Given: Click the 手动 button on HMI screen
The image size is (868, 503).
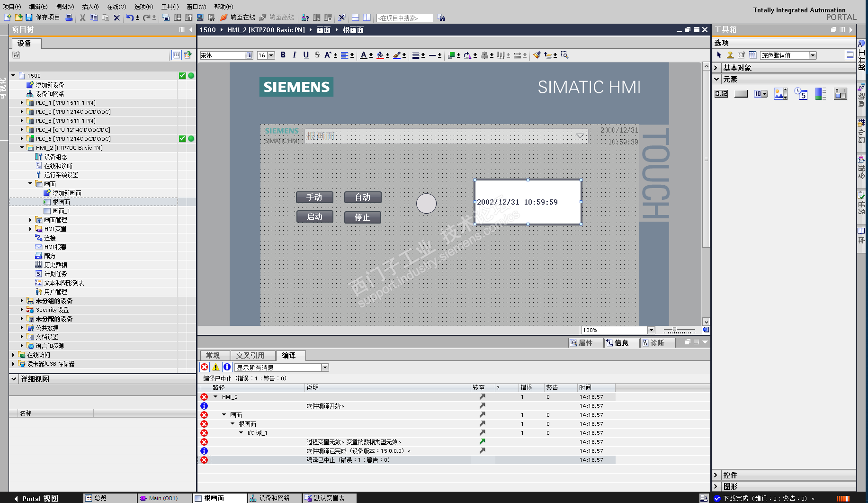Looking at the screenshot, I should click(x=314, y=197).
